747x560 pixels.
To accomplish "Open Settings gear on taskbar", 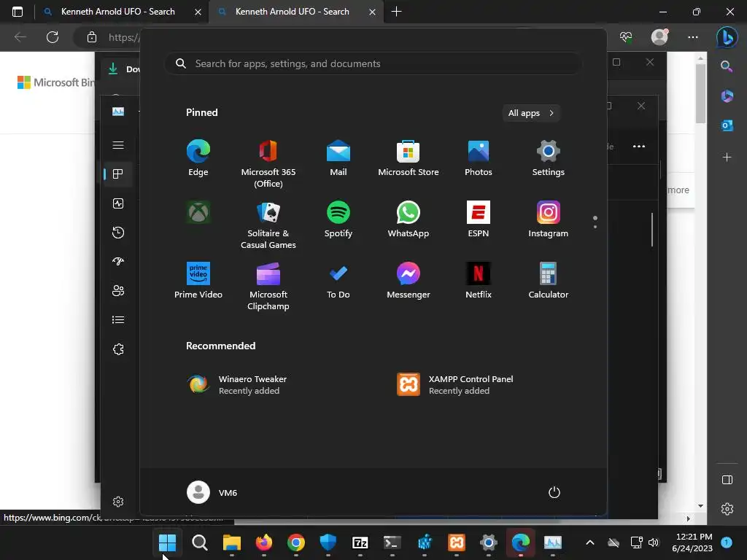I will [488, 542].
